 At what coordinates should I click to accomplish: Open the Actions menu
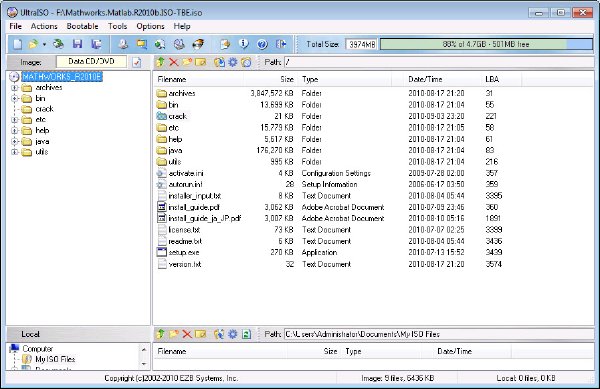(44, 26)
